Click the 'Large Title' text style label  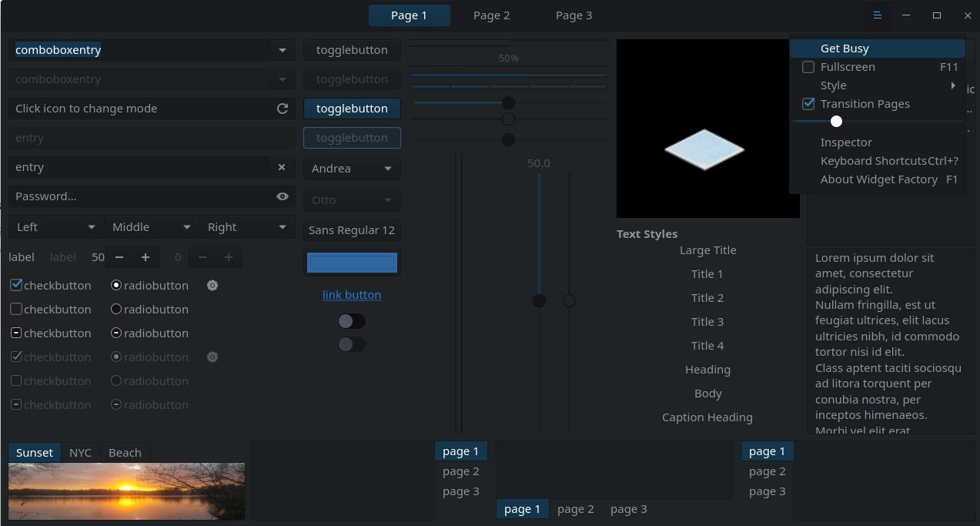[708, 250]
